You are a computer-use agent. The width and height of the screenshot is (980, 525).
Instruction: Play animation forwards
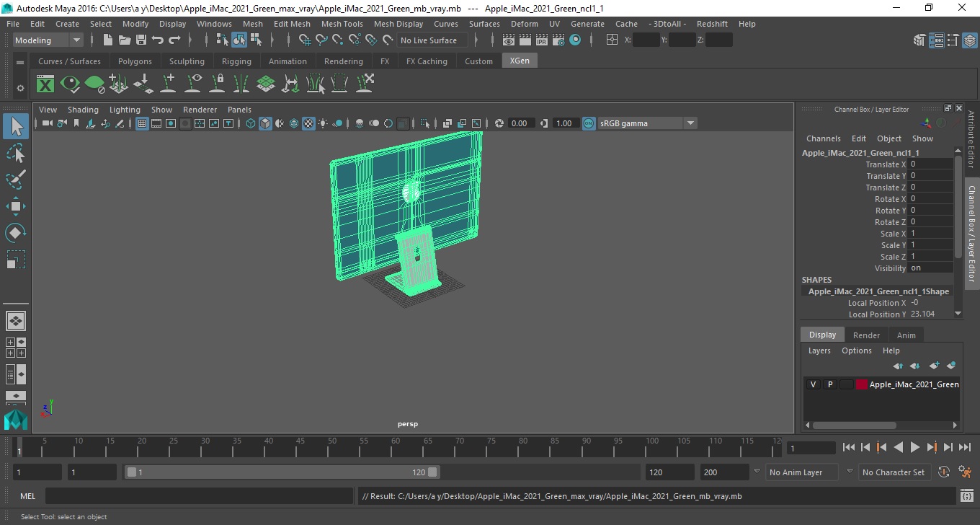[914, 448]
